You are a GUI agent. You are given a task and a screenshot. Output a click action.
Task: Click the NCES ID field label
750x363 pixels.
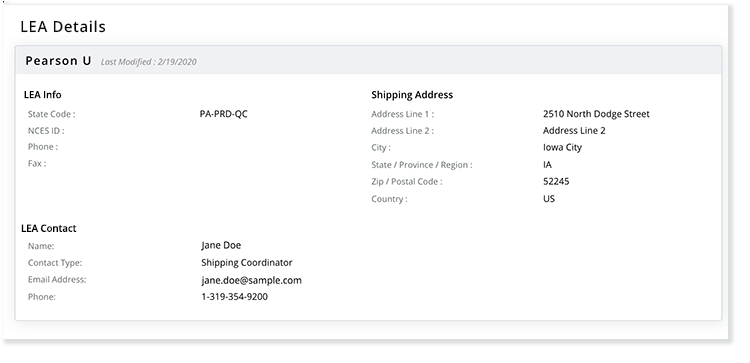(46, 131)
